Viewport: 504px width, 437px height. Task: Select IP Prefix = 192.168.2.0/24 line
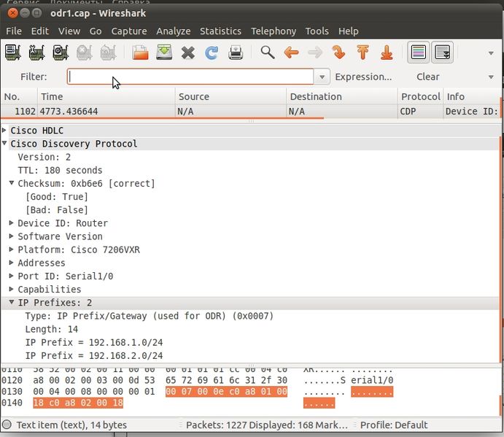coord(94,355)
